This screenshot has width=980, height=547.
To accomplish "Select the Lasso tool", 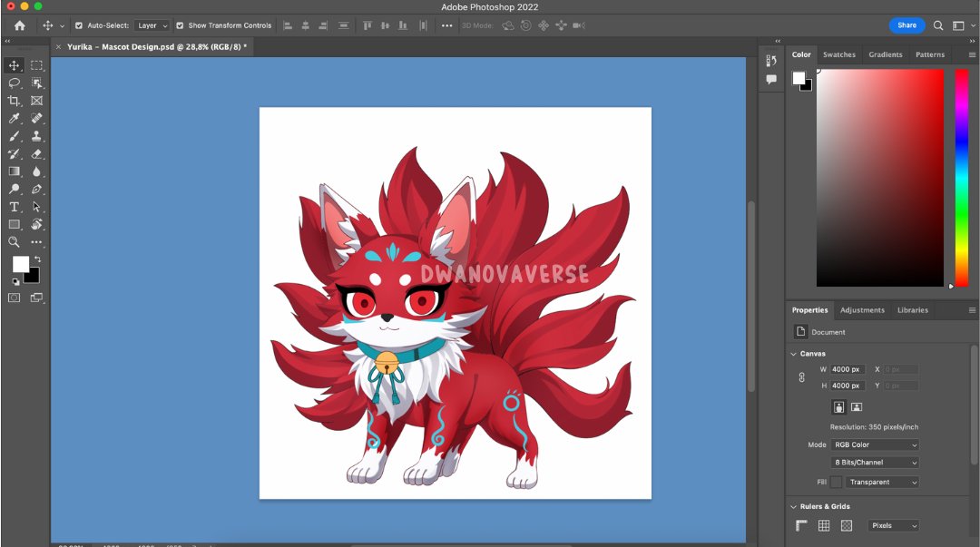I will pyautogui.click(x=14, y=83).
